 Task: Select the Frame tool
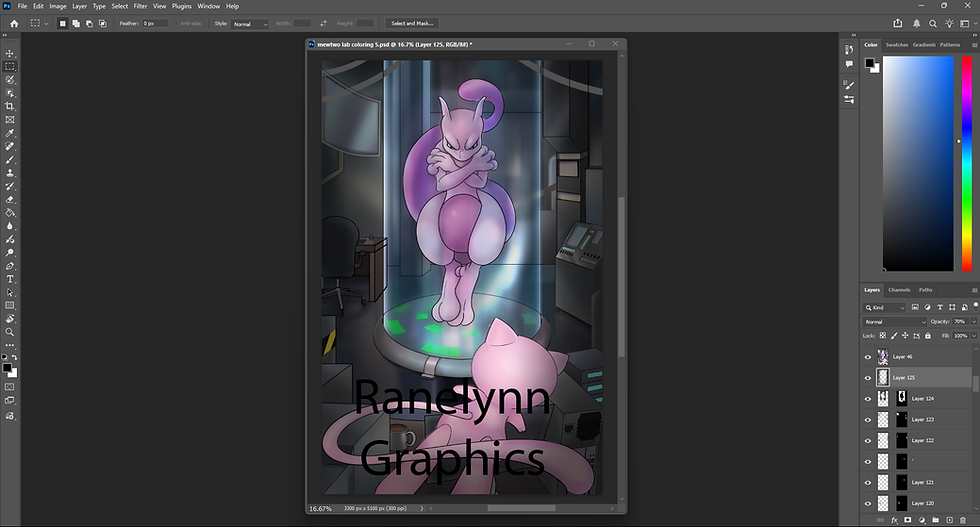(9, 120)
